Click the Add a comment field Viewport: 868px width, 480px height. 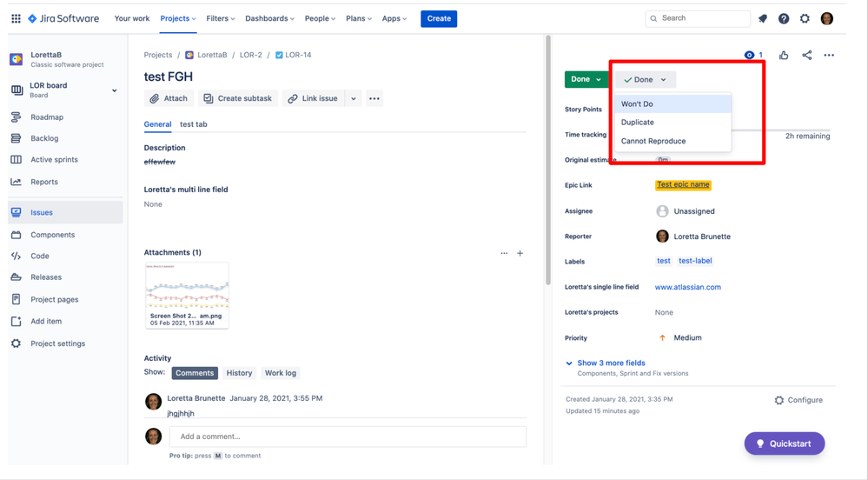348,437
